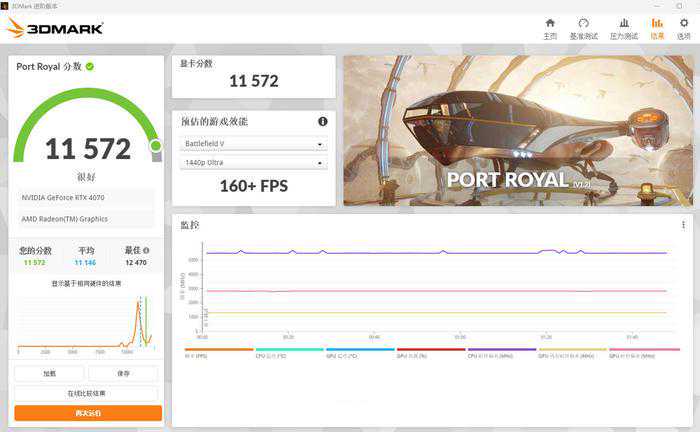This screenshot has height=432, width=700.
Task: Toggle the teal CPU temperature legend series
Action: (289, 350)
